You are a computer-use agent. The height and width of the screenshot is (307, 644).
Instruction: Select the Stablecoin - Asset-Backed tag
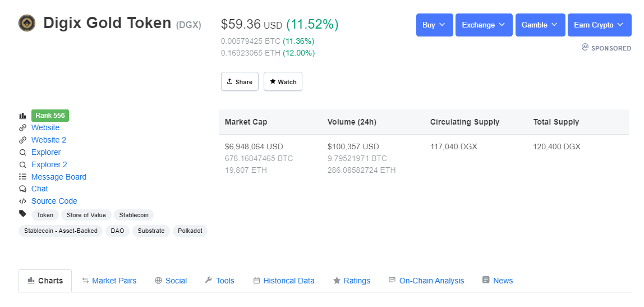pos(61,231)
